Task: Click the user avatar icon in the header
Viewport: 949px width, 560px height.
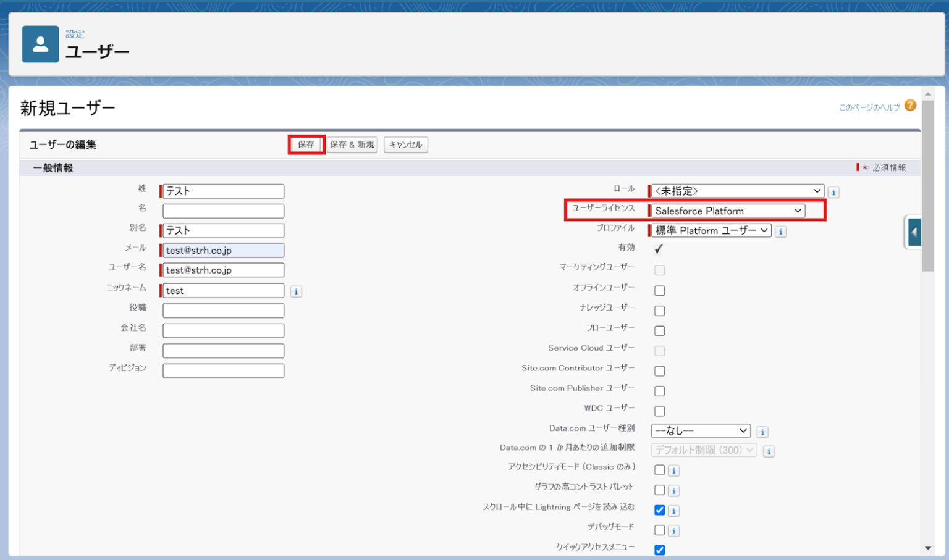Action: click(x=40, y=43)
